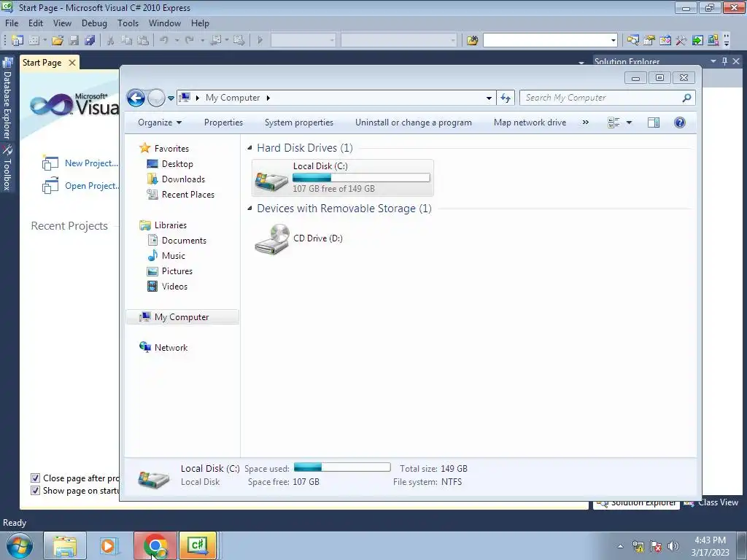Viewport: 747px width, 560px height.
Task: Click the Open Project link
Action: click(91, 186)
